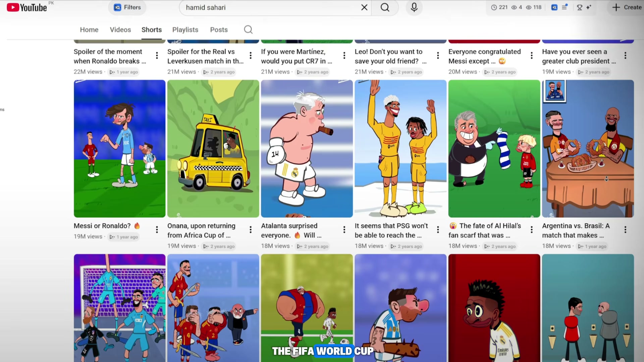Play the yellow taxi Onana Short thumbnail
Screen dimensions: 644x362
213,148
